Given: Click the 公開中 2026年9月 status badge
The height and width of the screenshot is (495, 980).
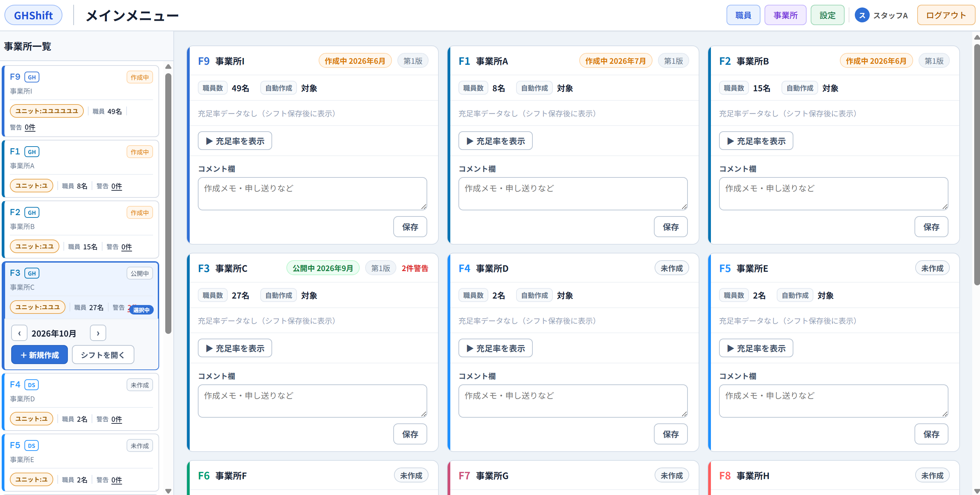Looking at the screenshot, I should coord(323,268).
